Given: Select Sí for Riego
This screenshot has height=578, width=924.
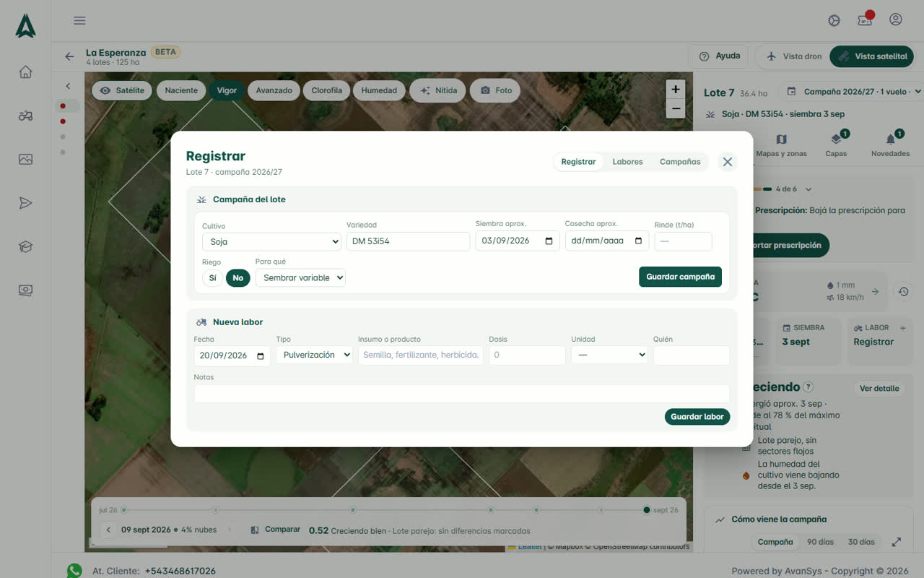Looking at the screenshot, I should (212, 278).
